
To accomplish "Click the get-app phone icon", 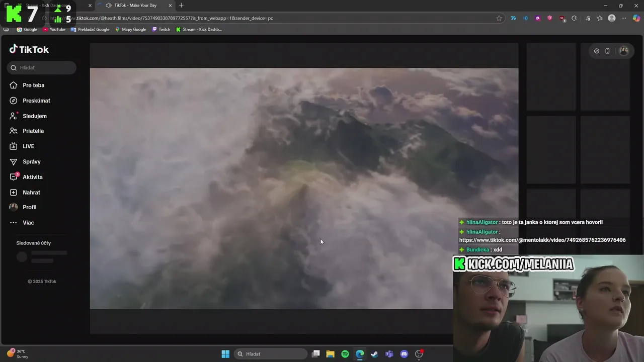I will point(607,51).
